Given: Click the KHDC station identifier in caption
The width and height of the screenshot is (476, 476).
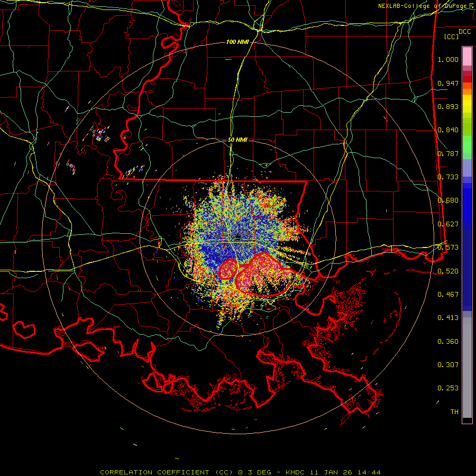Looking at the screenshot, I should (296, 472).
